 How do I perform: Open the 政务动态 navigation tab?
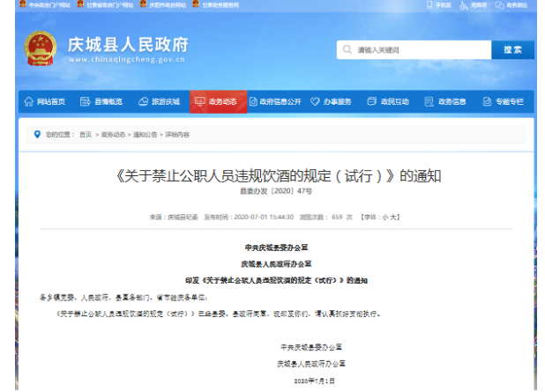click(218, 101)
